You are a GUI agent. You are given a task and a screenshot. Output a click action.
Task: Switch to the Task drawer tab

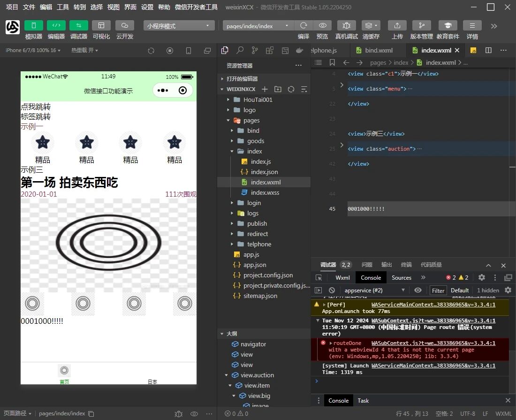coord(363,401)
